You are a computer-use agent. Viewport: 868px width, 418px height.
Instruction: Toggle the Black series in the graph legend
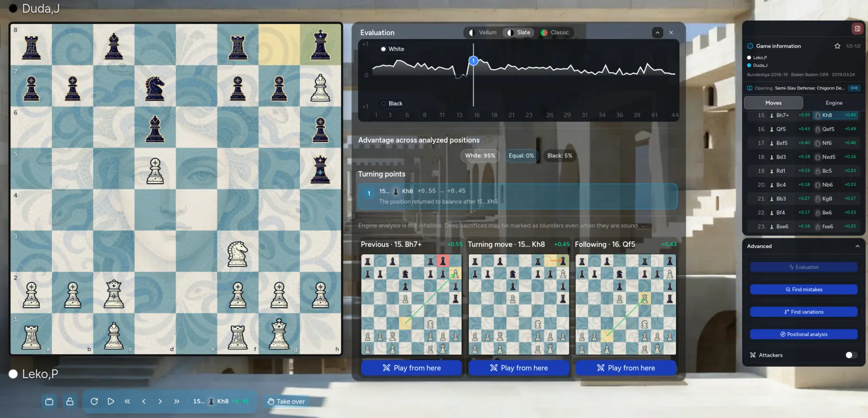392,103
